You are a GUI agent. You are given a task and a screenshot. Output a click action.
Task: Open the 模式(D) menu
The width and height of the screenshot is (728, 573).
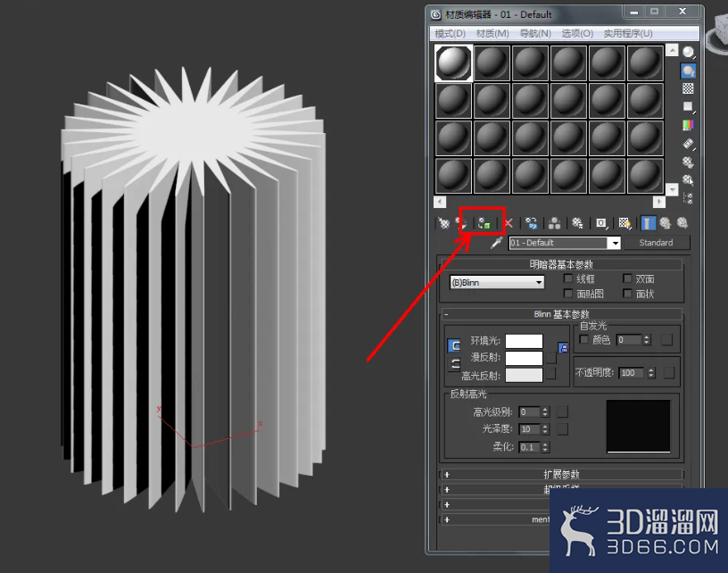pos(450,33)
